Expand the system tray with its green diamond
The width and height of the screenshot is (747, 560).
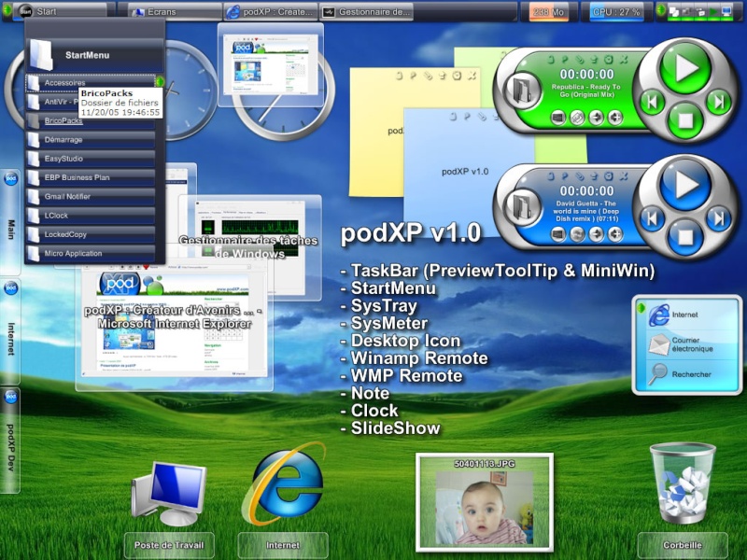click(x=661, y=10)
